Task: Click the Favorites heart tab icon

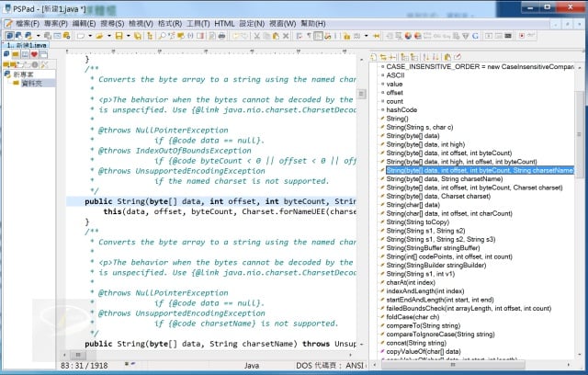Action: [33, 54]
